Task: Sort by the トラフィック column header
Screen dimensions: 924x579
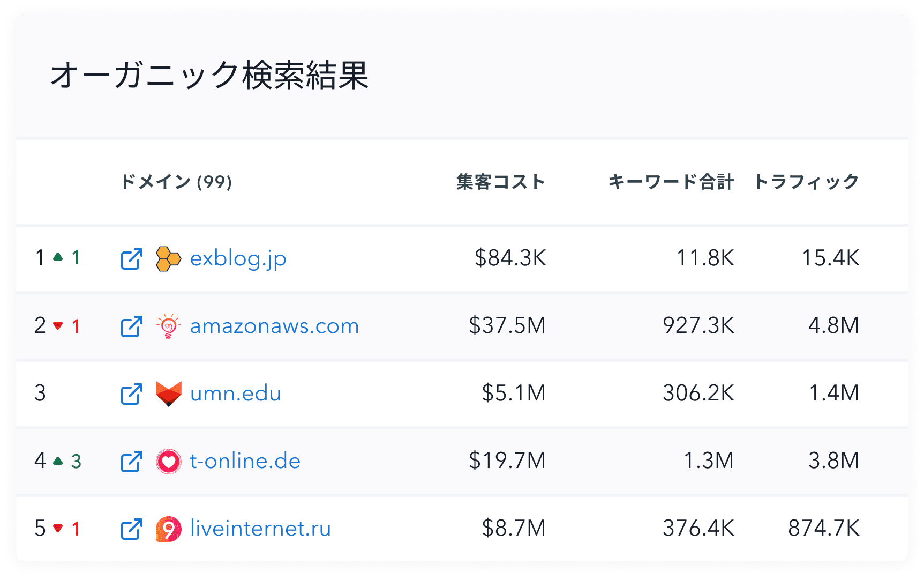Action: coord(806,182)
